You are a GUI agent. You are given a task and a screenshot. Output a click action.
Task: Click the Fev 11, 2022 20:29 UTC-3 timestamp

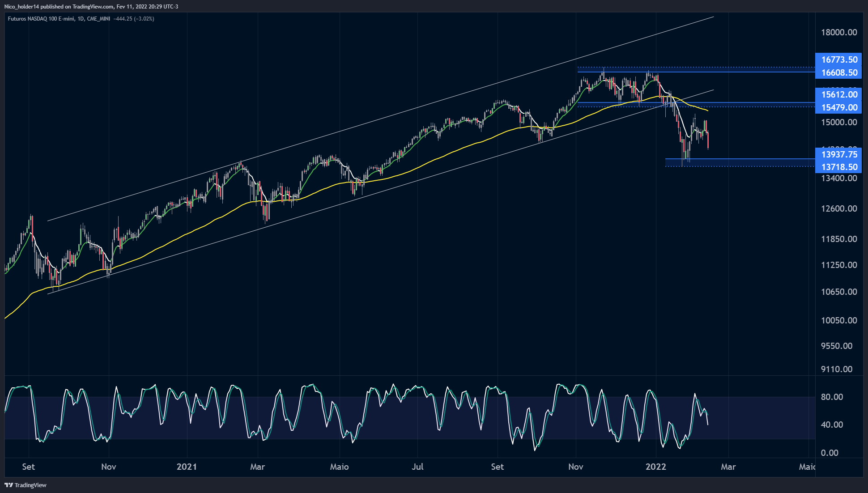point(147,7)
